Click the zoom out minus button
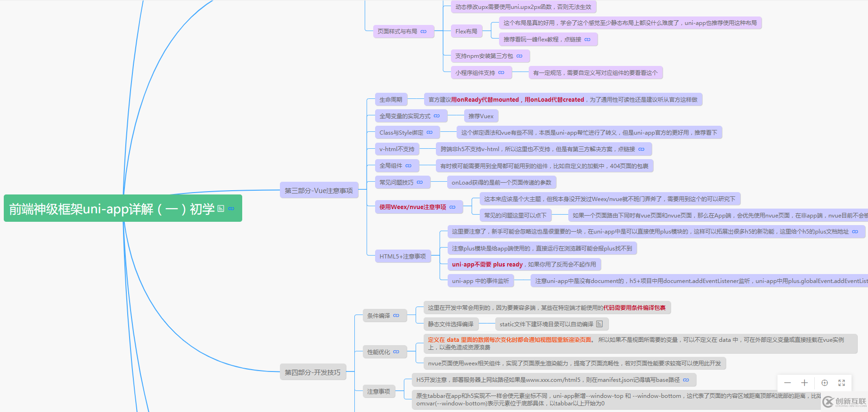This screenshot has height=412, width=868. (x=787, y=383)
